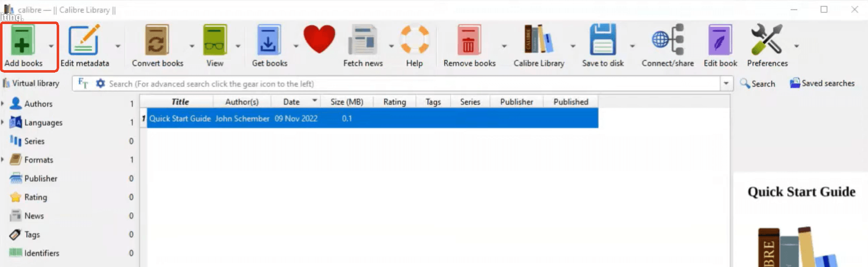The image size is (868, 267).
Task: Open the View dropdown arrow
Action: click(x=238, y=46)
